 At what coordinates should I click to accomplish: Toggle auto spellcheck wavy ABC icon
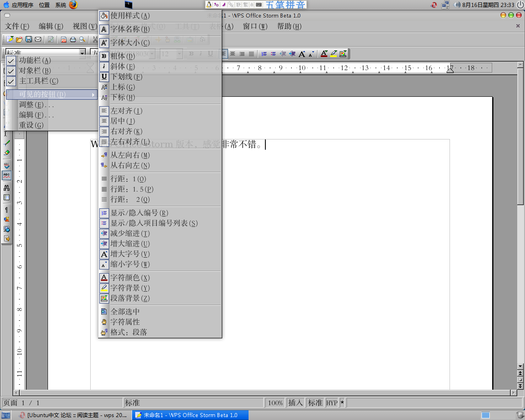click(x=7, y=175)
